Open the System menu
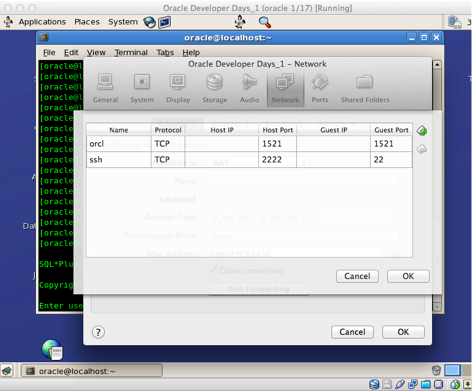This screenshot has width=472, height=391. [123, 22]
